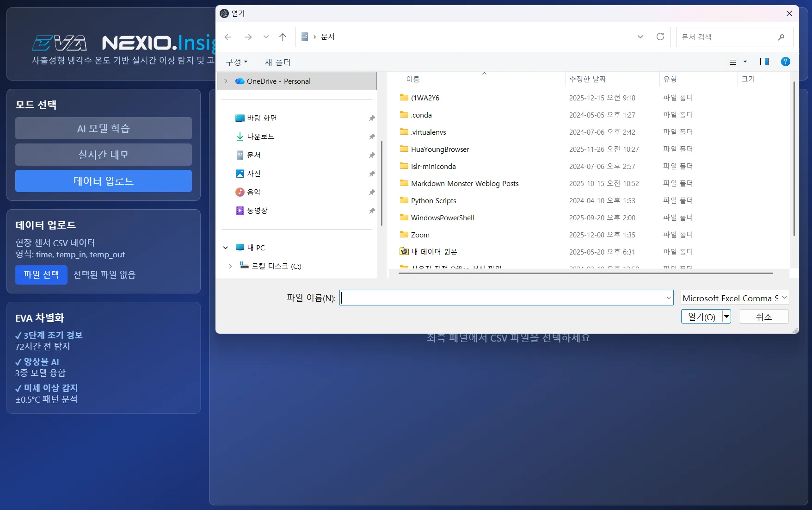Create a folder with 새 폴더
This screenshot has width=812, height=510.
(277, 62)
